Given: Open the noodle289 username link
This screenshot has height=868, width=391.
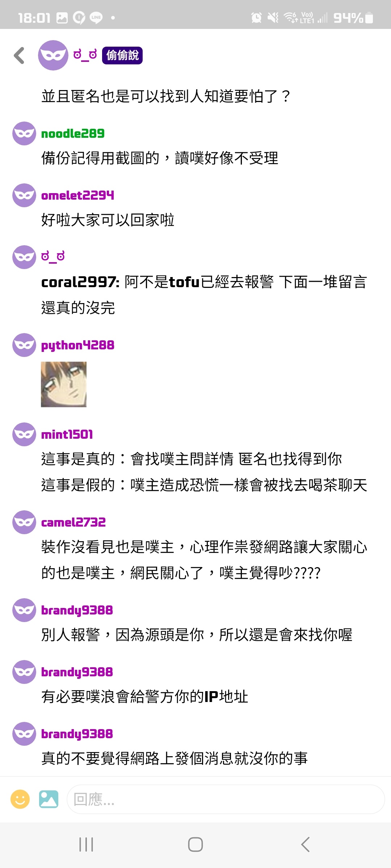Looking at the screenshot, I should pyautogui.click(x=73, y=133).
